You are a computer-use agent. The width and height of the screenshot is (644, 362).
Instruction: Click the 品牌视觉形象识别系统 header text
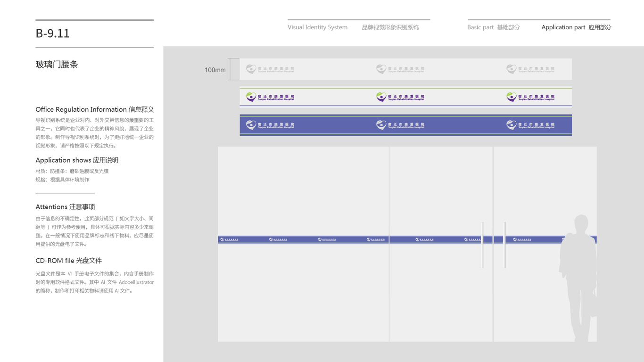click(x=390, y=27)
